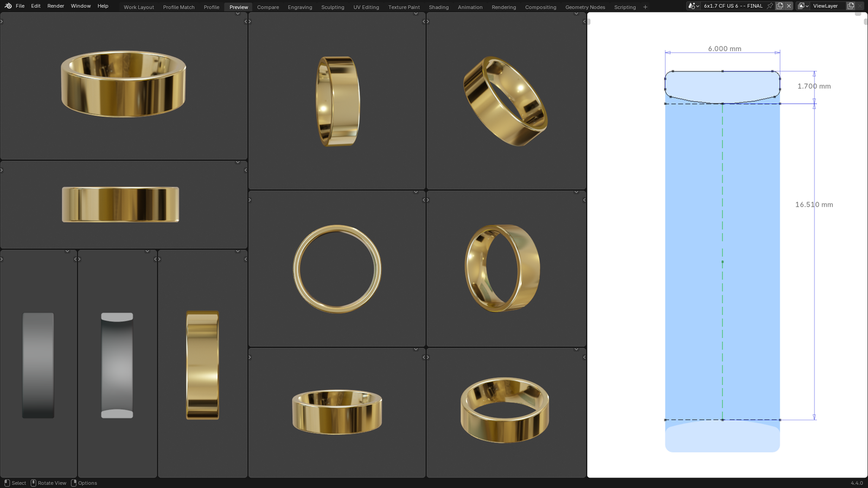Click the scene browse icon
The width and height of the screenshot is (868, 488).
point(693,6)
